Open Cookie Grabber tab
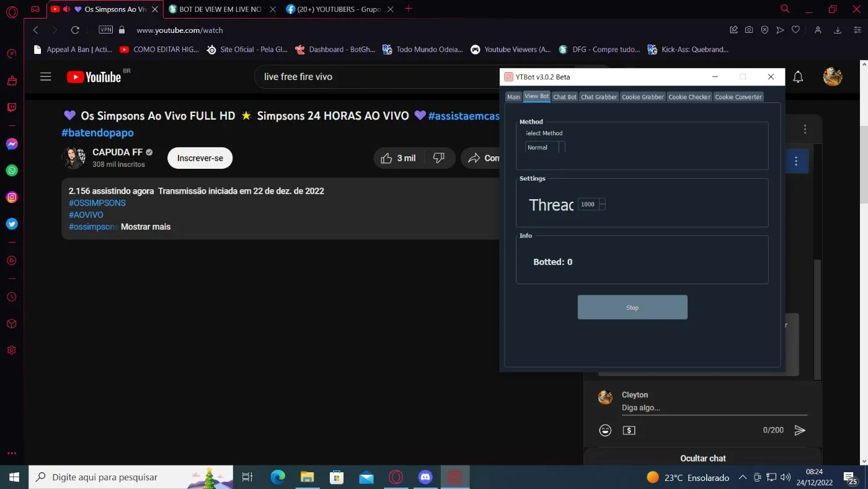The width and height of the screenshot is (868, 489). pyautogui.click(x=643, y=97)
